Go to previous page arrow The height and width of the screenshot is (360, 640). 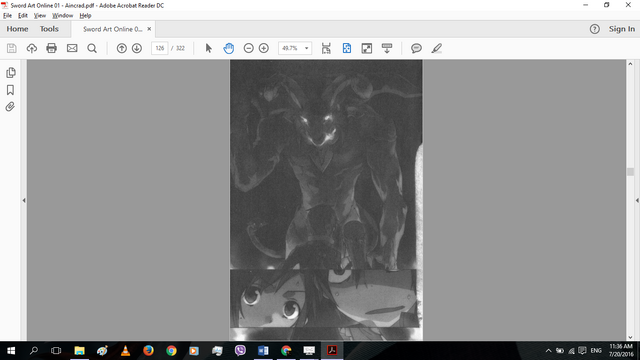[122, 48]
